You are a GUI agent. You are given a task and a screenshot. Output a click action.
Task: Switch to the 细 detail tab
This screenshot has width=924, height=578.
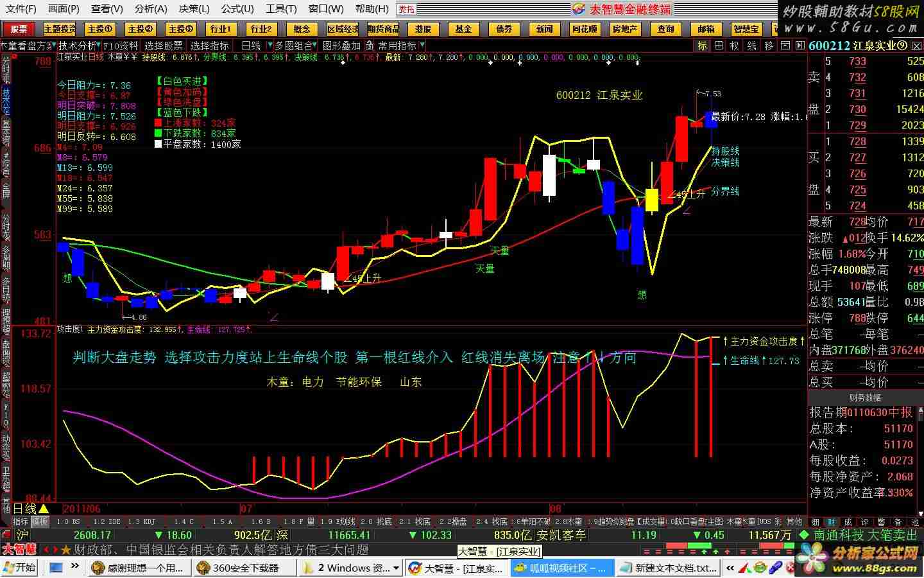816,522
